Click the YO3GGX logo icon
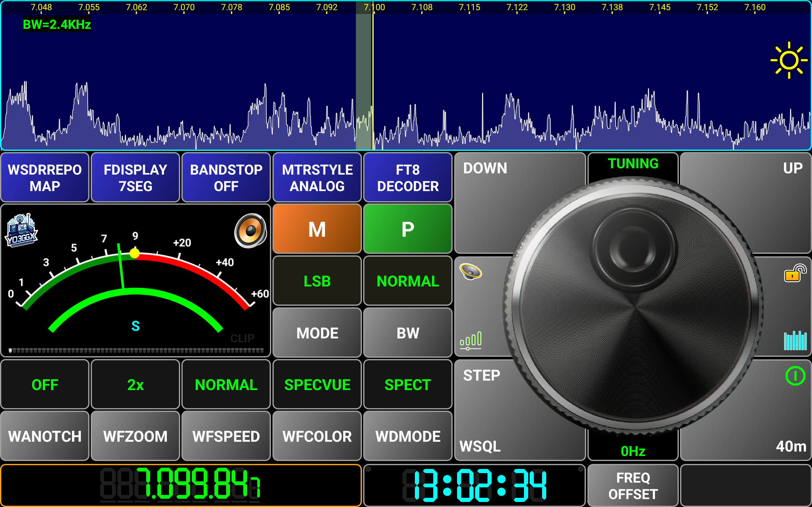This screenshot has width=812, height=507. (21, 231)
